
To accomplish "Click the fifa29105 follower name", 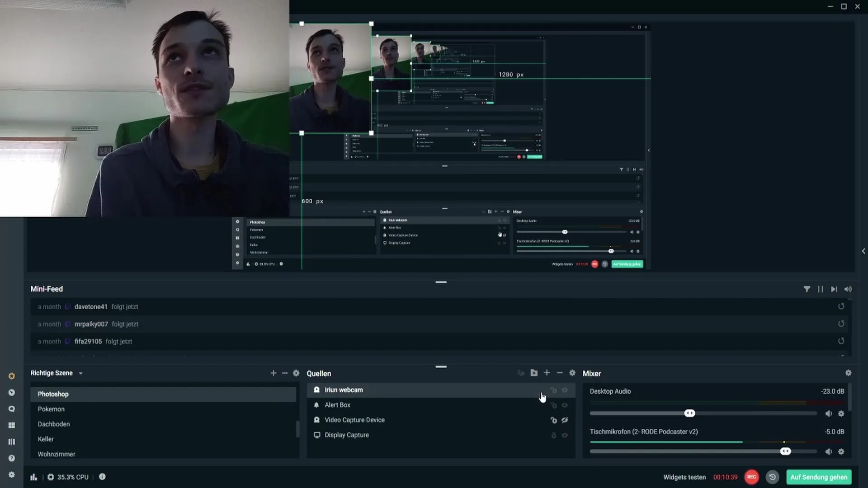I will (88, 341).
